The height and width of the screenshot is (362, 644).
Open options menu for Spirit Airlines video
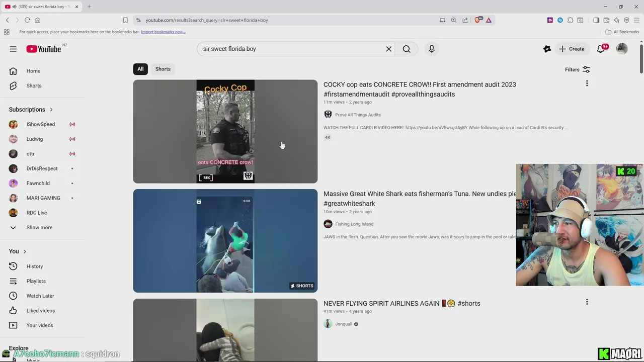[x=587, y=302]
